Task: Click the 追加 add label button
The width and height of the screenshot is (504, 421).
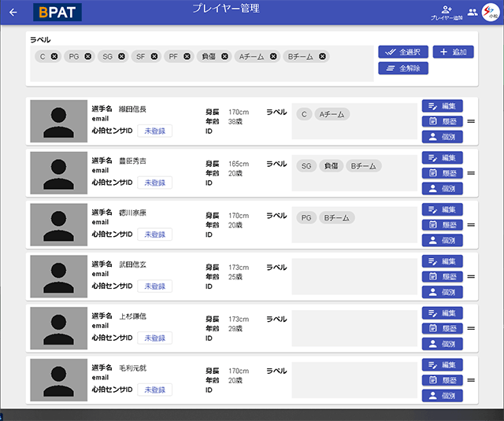Action: (453, 52)
